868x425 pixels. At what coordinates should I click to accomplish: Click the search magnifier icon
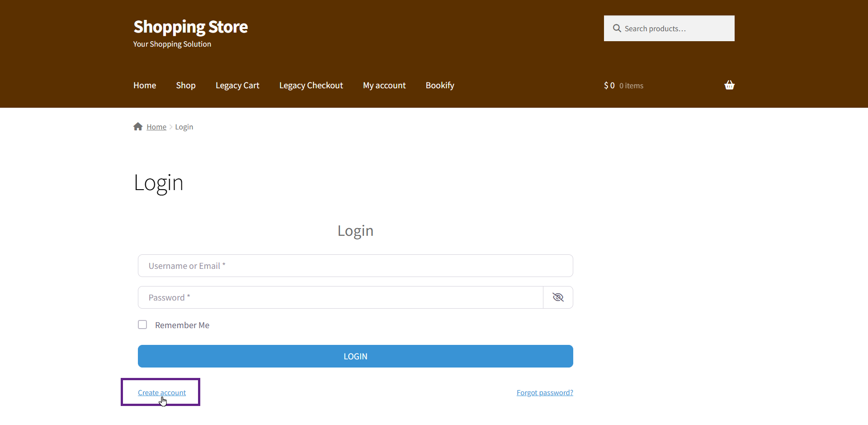617,29
